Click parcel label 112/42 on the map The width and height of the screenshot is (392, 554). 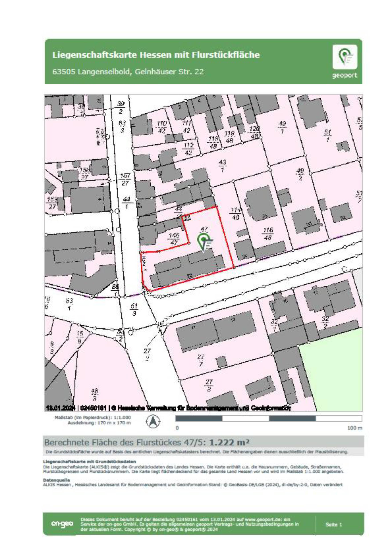pyautogui.click(x=188, y=149)
